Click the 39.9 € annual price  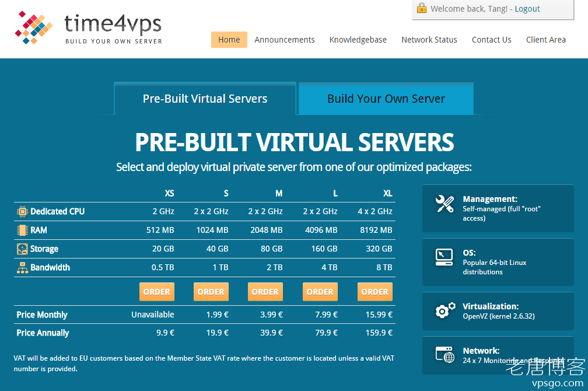271,333
